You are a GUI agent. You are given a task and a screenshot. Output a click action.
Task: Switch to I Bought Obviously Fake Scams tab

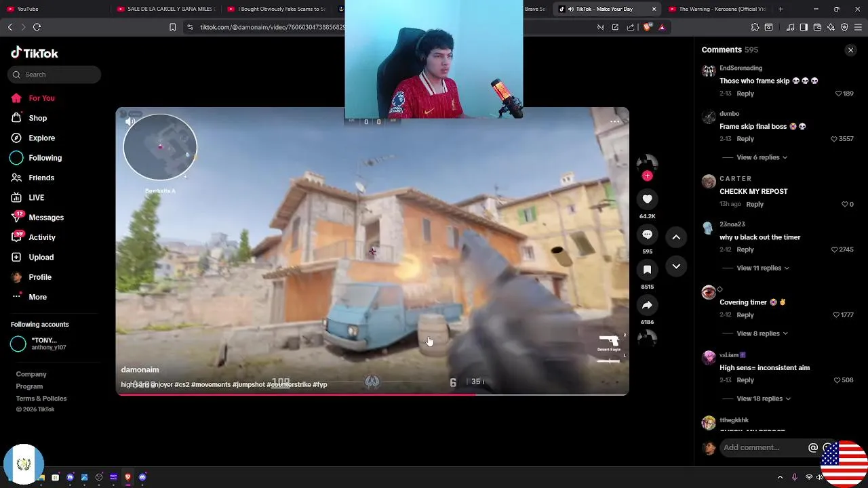[277, 9]
